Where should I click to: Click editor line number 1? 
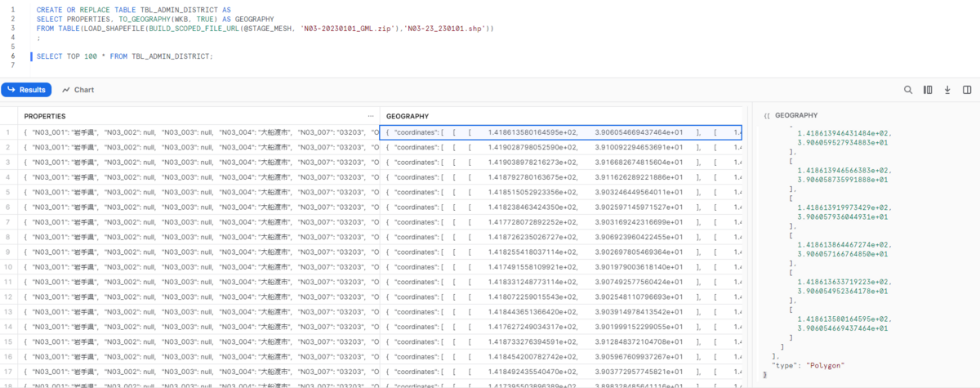click(x=13, y=9)
